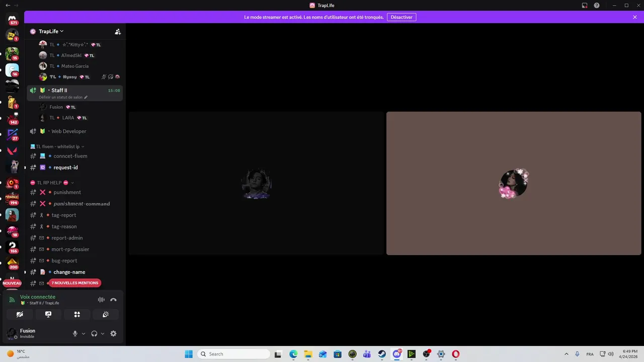Invite people to server icon
Image resolution: width=644 pixels, height=362 pixels.
(x=118, y=31)
